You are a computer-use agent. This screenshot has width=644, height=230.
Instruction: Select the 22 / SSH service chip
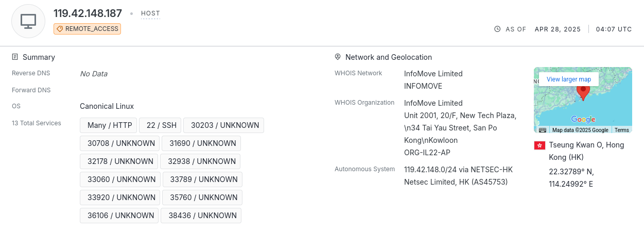click(x=161, y=125)
